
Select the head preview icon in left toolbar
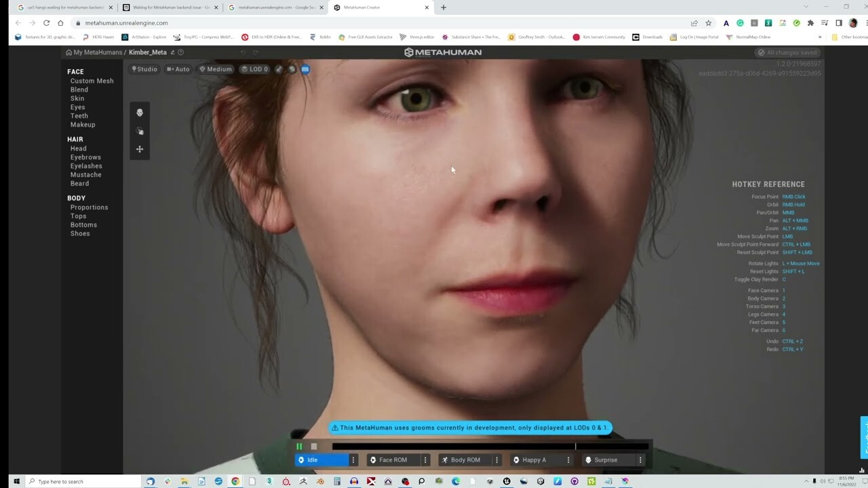[x=140, y=113]
